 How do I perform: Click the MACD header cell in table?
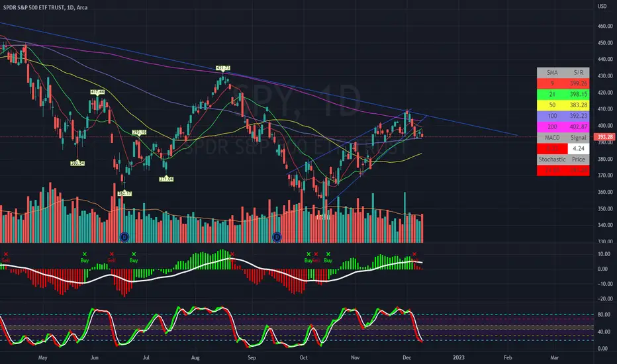552,138
